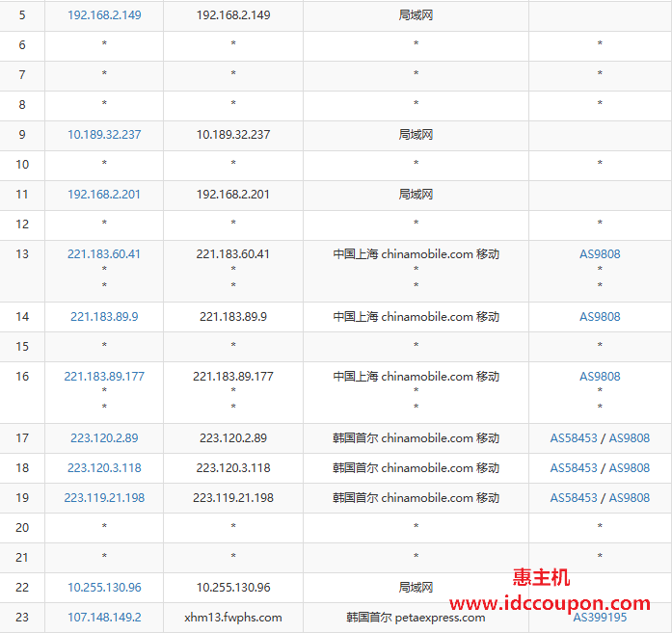Viewport: 672px width, 633px height.
Task: Open the 10.255.130.96 IP link
Action: click(x=104, y=588)
